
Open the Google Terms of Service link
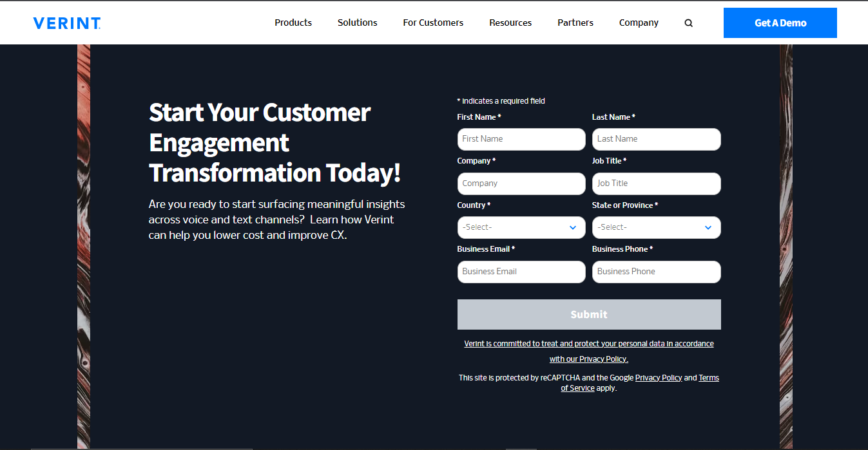[x=640, y=383]
